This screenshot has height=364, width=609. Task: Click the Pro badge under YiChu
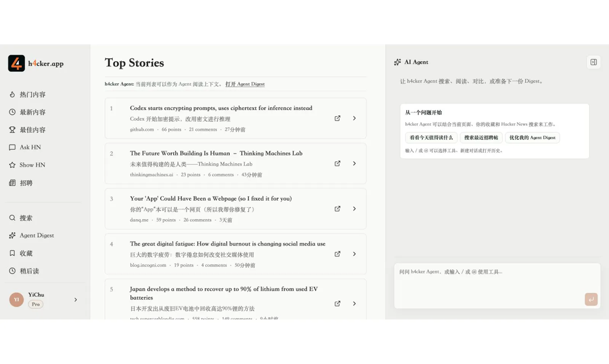tap(35, 304)
